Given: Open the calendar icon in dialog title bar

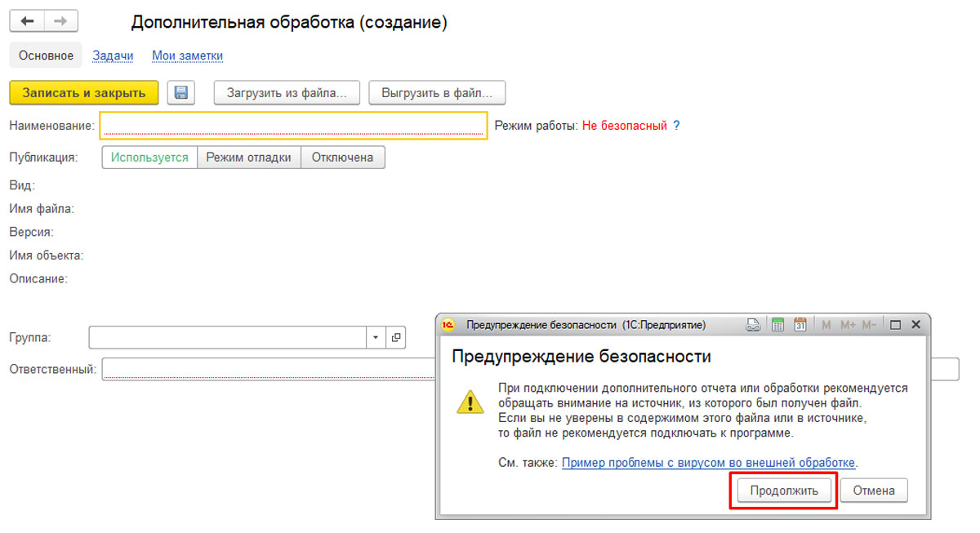Looking at the screenshot, I should click(800, 325).
